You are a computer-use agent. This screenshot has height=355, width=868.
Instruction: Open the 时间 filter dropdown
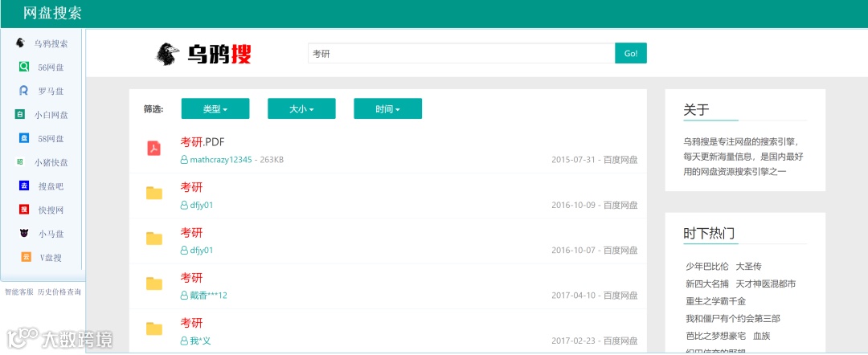coord(388,109)
